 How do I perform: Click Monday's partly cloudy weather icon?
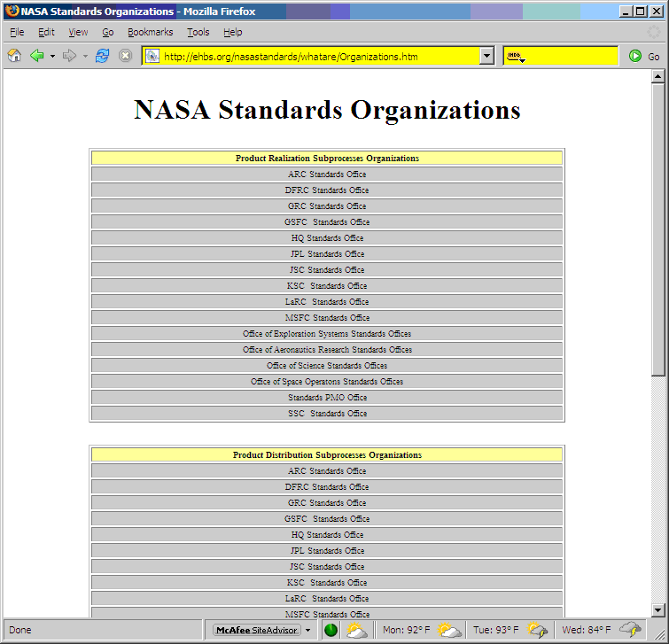click(449, 630)
